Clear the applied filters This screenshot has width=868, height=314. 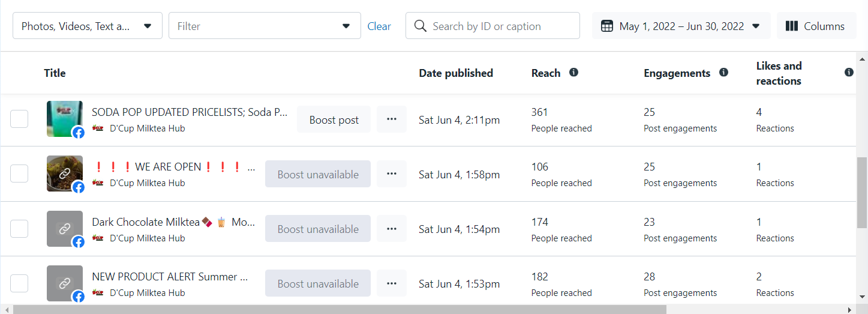tap(379, 26)
